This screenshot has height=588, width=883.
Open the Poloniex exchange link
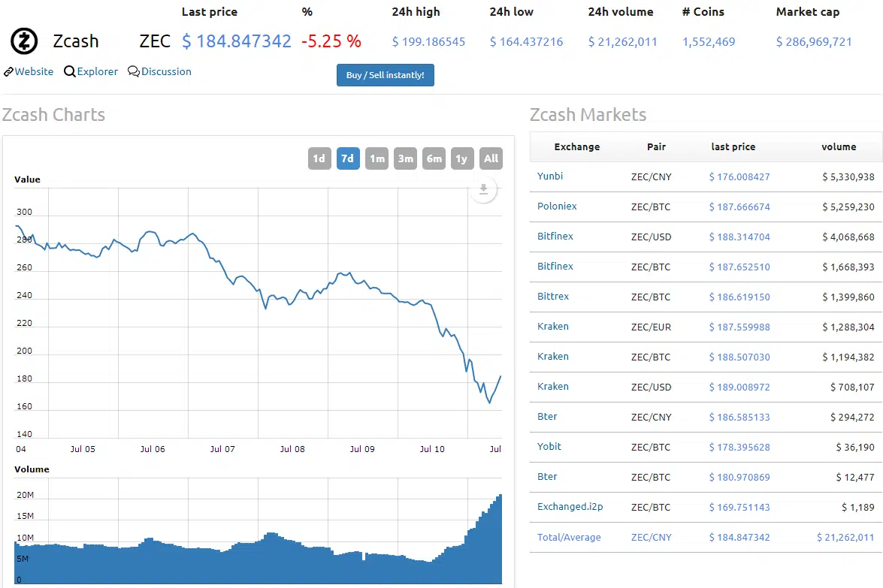(557, 206)
